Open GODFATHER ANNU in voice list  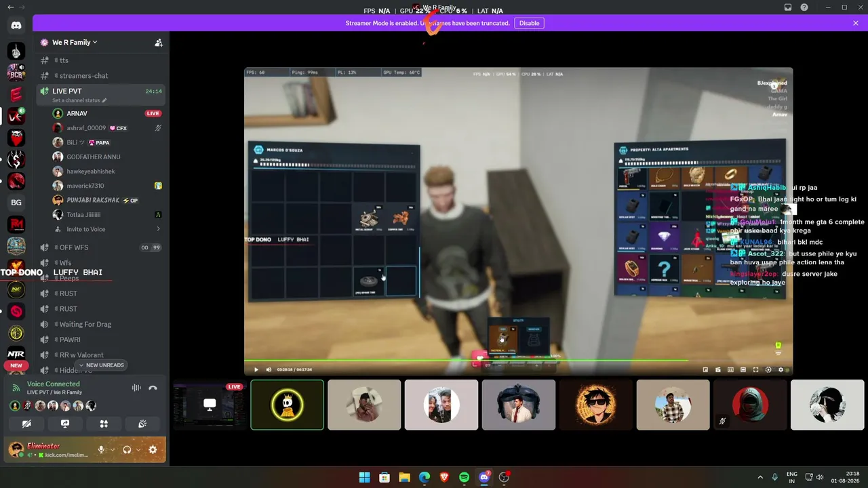[107, 157]
